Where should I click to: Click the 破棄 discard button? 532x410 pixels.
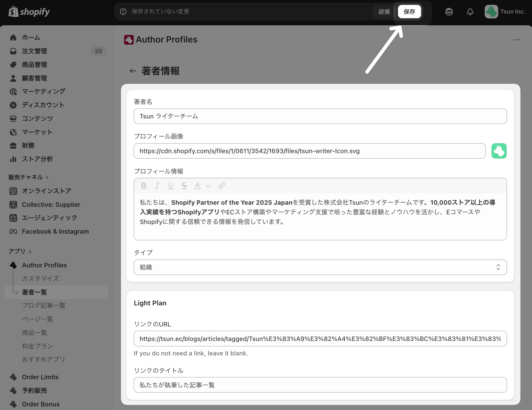point(384,12)
